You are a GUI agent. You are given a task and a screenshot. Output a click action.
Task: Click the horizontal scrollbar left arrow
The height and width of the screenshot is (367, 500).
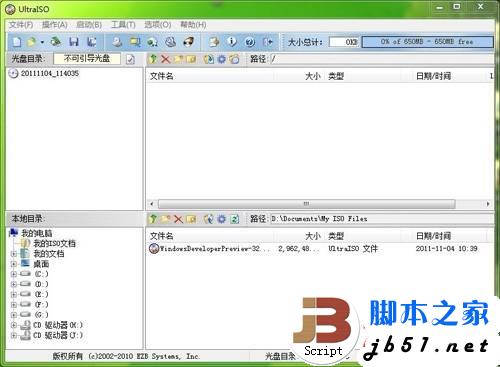pyautogui.click(x=152, y=204)
